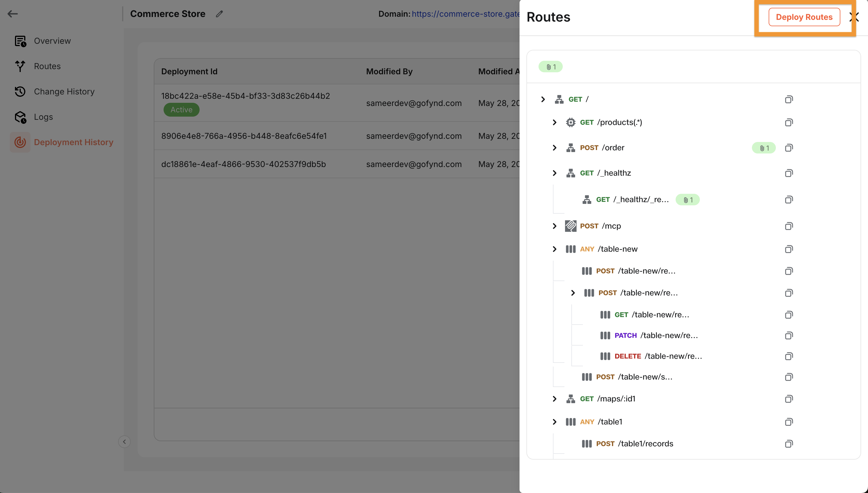Click the green Active status badge
Image resolution: width=868 pixels, height=493 pixels.
[181, 110]
